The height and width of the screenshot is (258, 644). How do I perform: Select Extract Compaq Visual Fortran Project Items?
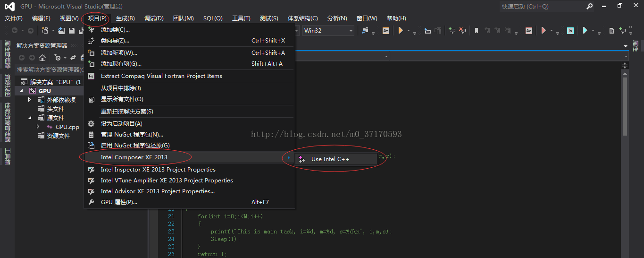tap(189, 76)
